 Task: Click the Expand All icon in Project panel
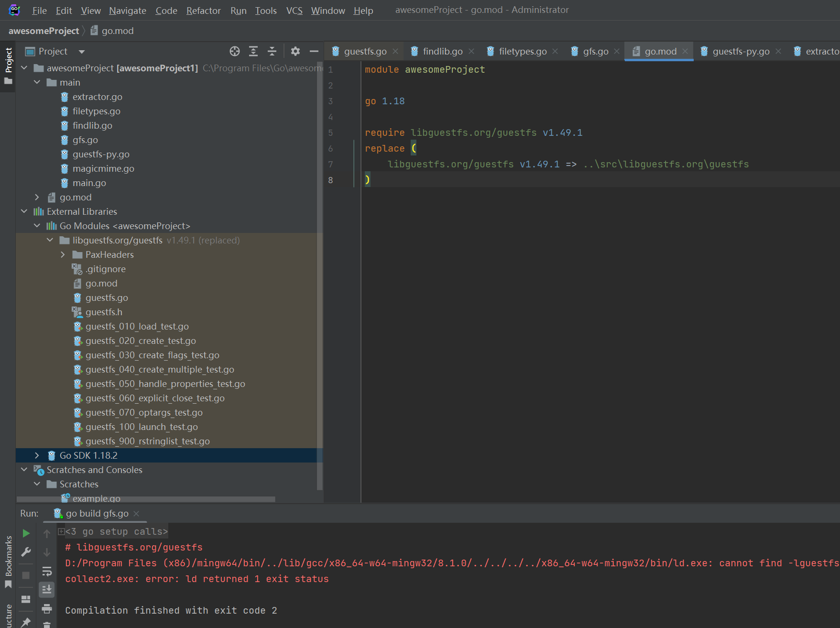(253, 51)
